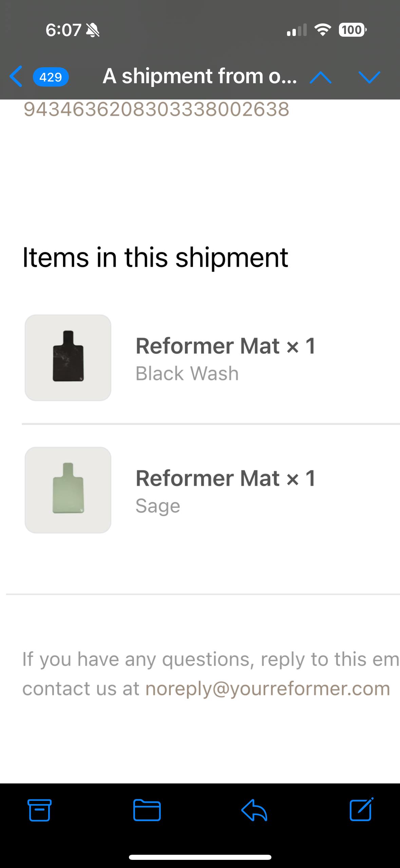Tap the email subject 'A shipment from o...'
The height and width of the screenshot is (868, 400).
click(199, 76)
